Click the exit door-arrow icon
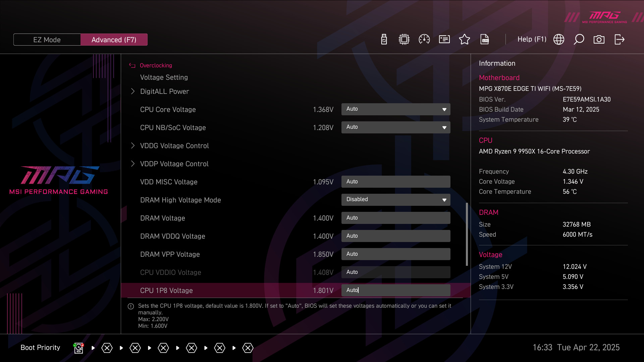The height and width of the screenshot is (362, 644). pos(619,39)
